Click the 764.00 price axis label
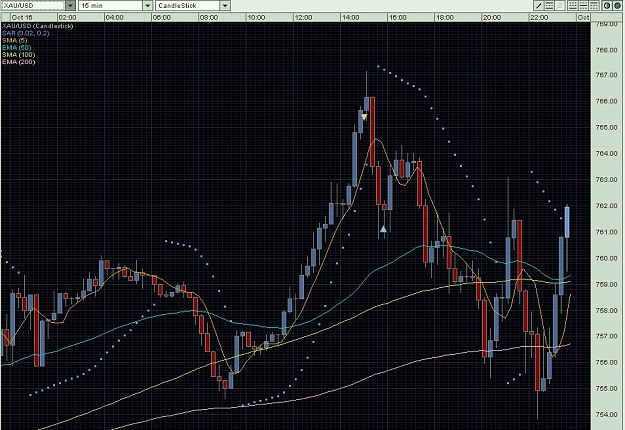Viewport: 625px width, 430px height. pyautogui.click(x=606, y=153)
